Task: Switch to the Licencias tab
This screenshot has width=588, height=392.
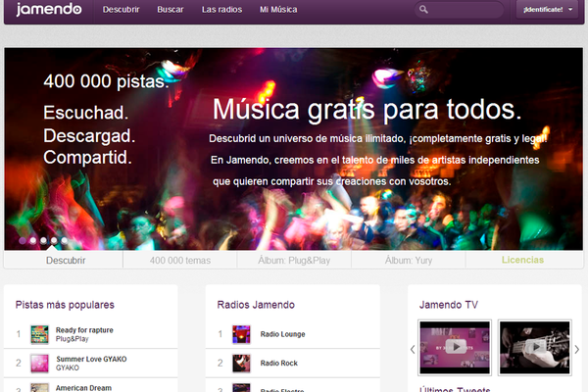Action: click(x=522, y=260)
